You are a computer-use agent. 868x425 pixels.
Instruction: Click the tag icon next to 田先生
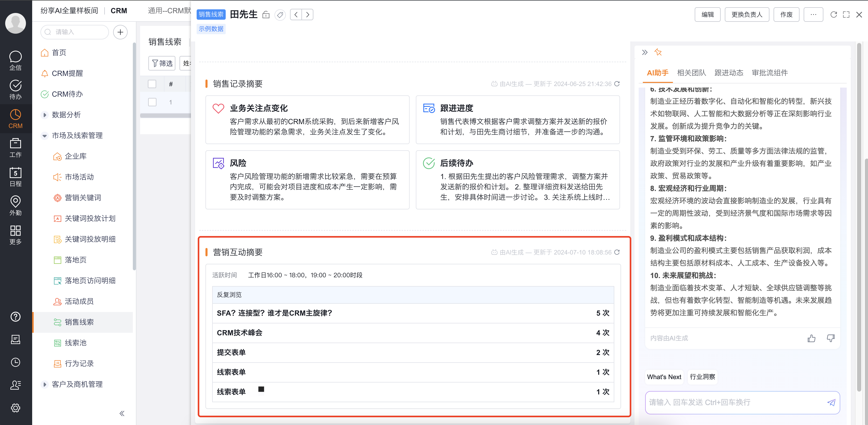[280, 15]
